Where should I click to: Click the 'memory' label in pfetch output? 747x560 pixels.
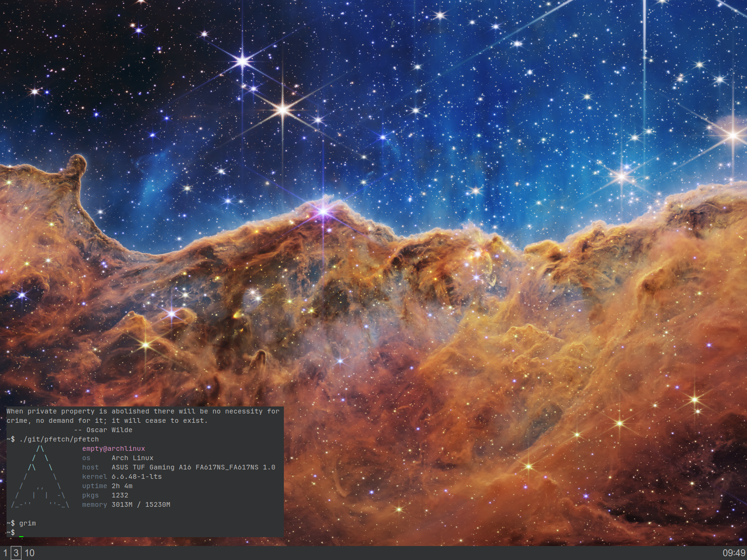pos(95,505)
